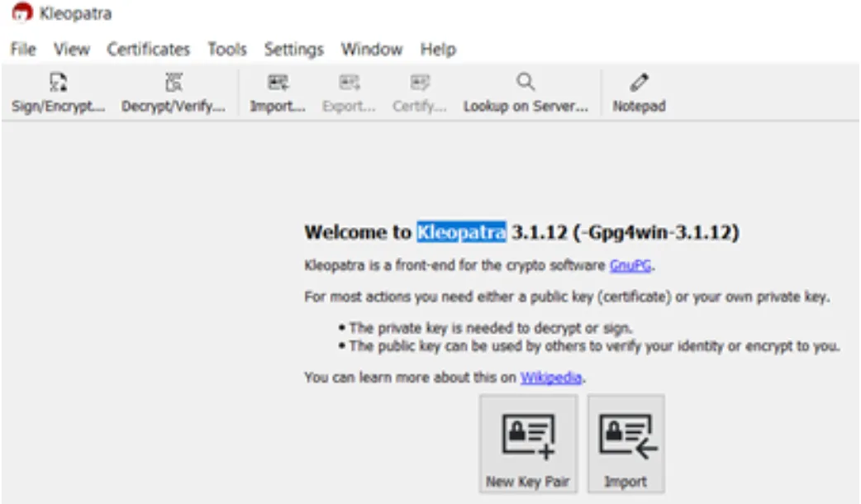Open the Notepad tool
Image resolution: width=861 pixels, height=504 pixels.
tap(639, 93)
